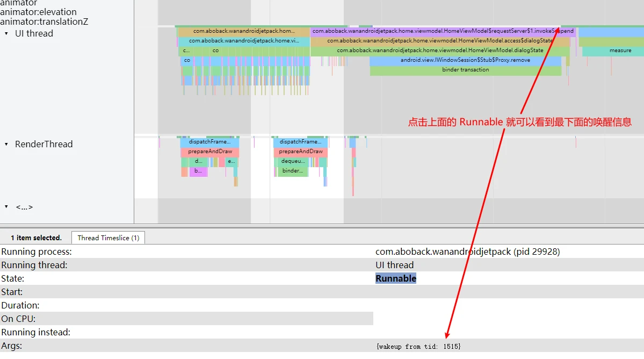Switch to the Thread Timeslice tab

(107, 237)
